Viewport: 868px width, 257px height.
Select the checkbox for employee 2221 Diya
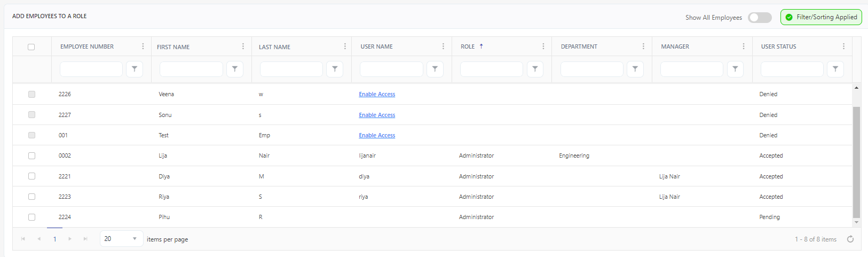coord(31,176)
